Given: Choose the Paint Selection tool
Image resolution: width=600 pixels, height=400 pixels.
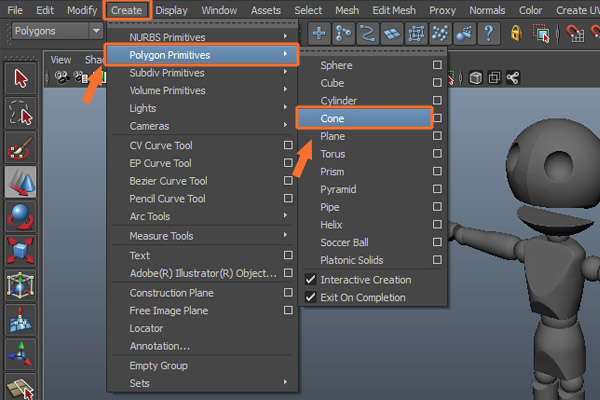Looking at the screenshot, I should click(x=21, y=147).
